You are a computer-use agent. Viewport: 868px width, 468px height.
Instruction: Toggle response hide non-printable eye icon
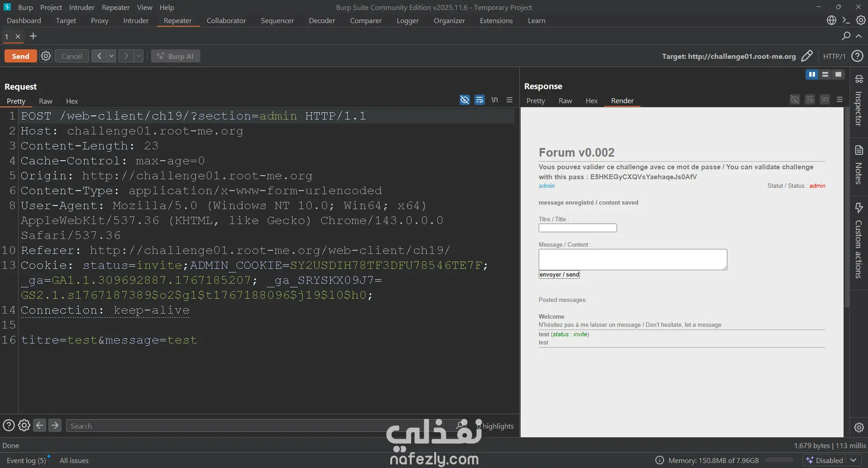point(795,99)
